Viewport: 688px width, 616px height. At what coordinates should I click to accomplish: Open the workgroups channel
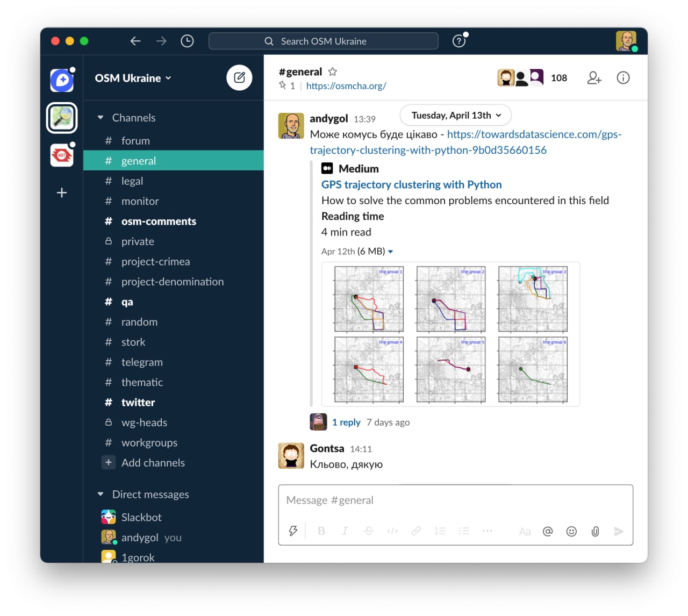point(174,443)
